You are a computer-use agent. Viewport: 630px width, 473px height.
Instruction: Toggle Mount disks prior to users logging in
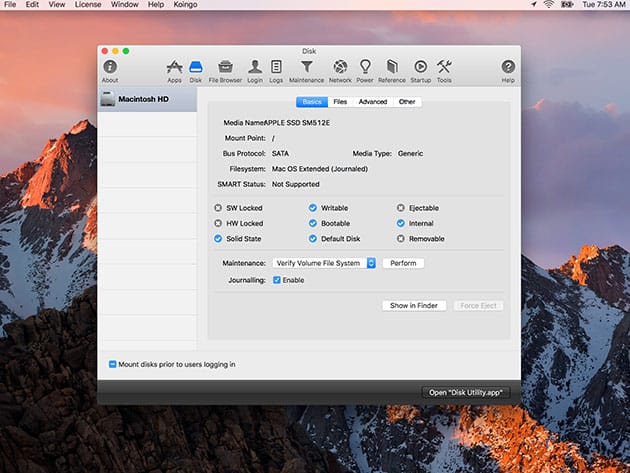(x=113, y=364)
